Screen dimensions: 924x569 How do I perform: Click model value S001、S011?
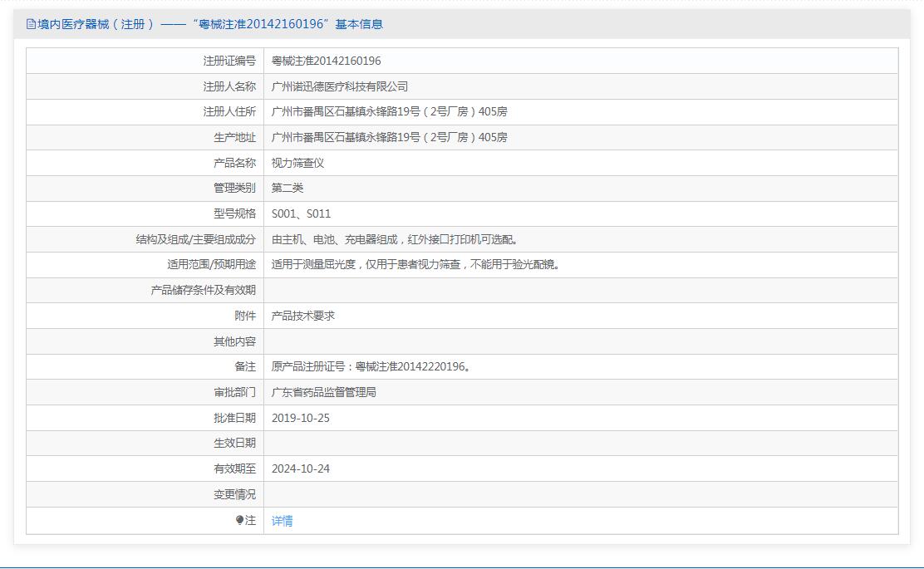[x=301, y=213]
